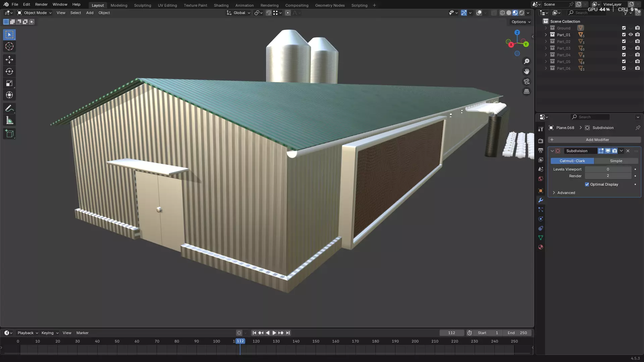
Task: Select the Scale tool
Action: 9,83
